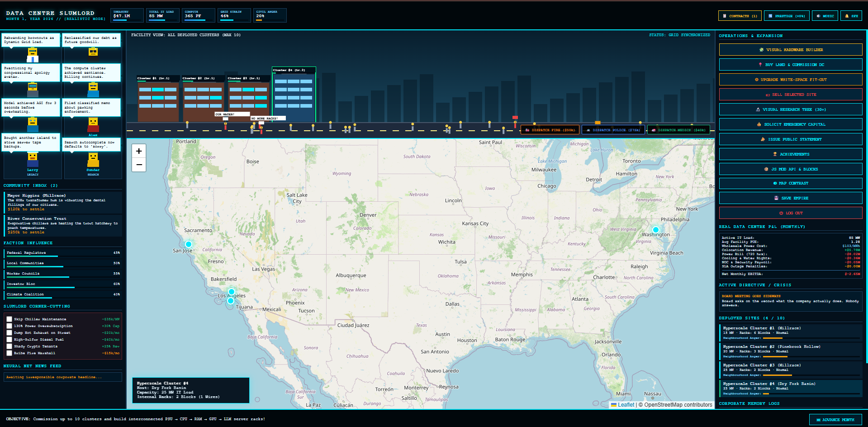The height and width of the screenshot is (427, 868).
Task: Click Advance Month button
Action: (835, 420)
